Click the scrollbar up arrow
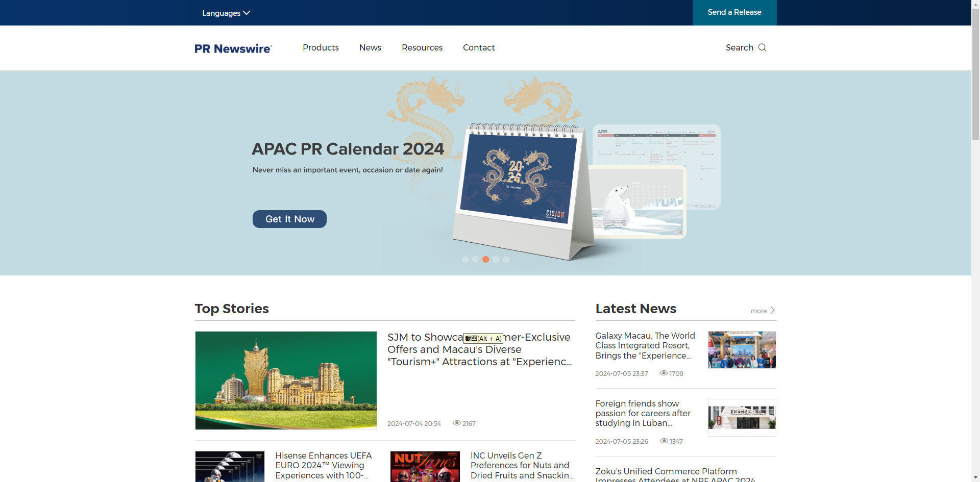This screenshot has height=482, width=980. pos(975,4)
